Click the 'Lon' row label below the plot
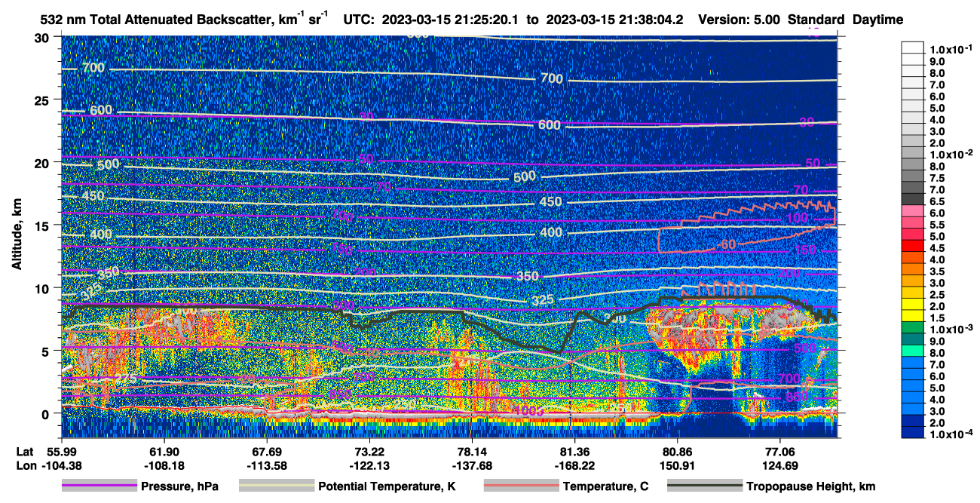 (x=25, y=465)
